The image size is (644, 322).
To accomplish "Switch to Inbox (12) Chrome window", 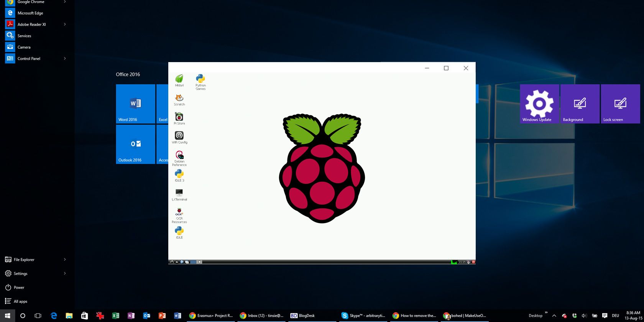I will click(261, 316).
